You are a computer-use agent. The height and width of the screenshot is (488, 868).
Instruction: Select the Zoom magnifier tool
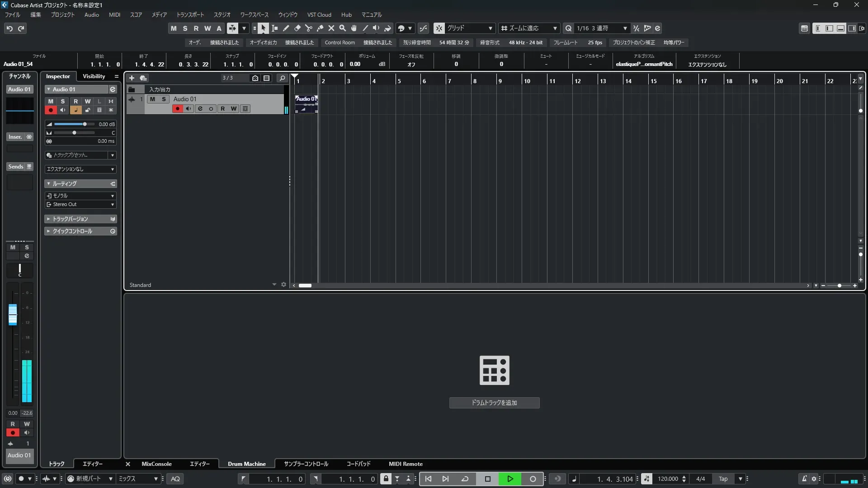click(343, 28)
